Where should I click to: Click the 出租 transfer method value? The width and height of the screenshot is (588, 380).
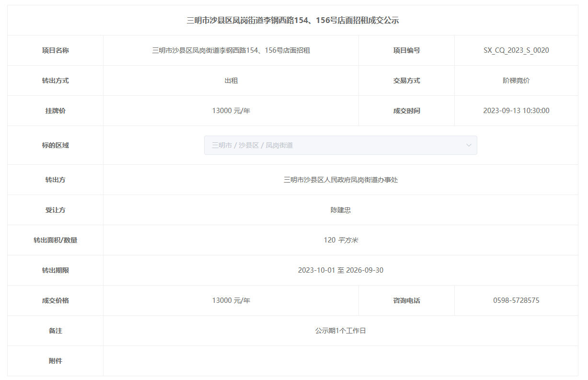(231, 81)
